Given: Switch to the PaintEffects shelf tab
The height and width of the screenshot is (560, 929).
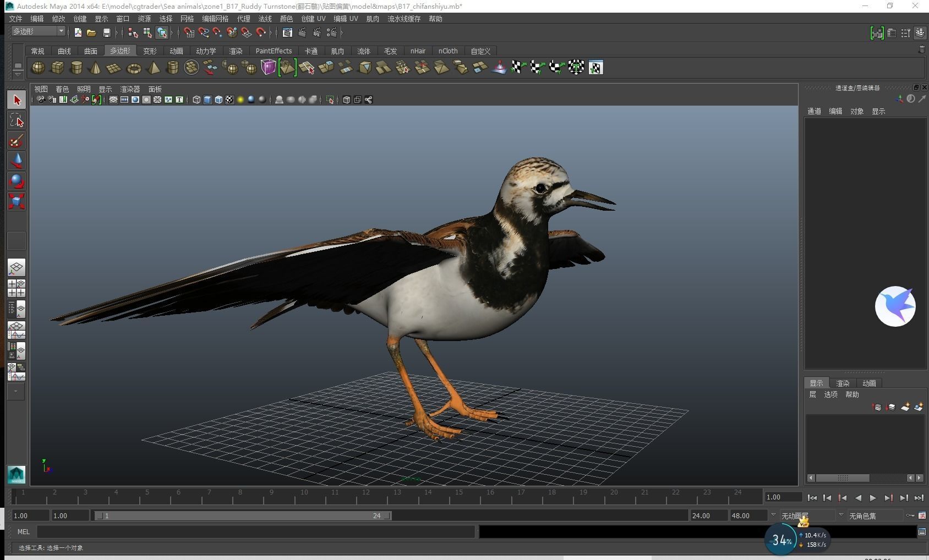Looking at the screenshot, I should click(274, 51).
